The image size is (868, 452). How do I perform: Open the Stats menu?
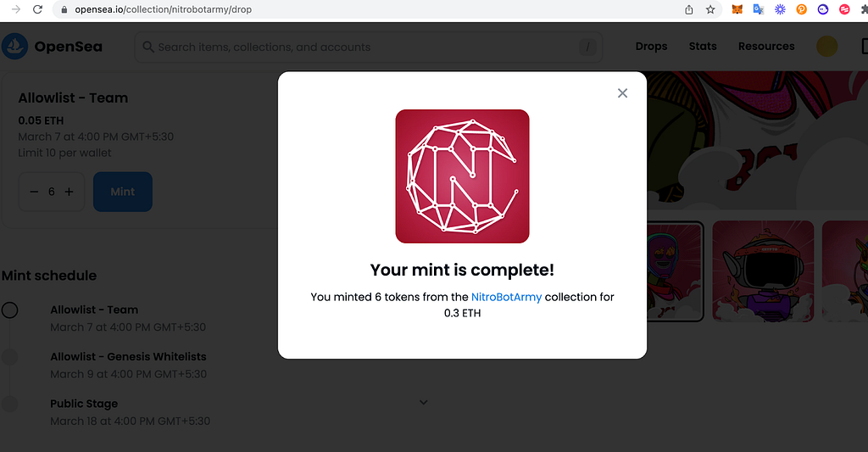(703, 47)
